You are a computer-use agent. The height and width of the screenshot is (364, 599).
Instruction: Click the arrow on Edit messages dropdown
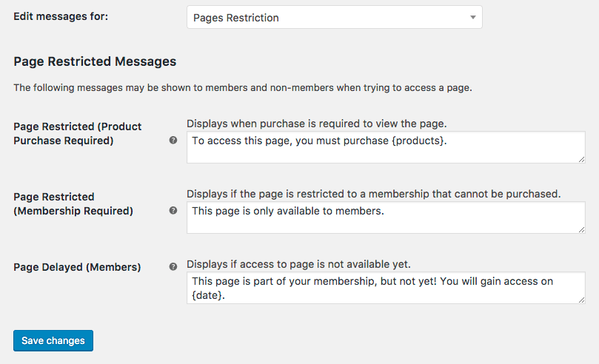[x=472, y=17]
